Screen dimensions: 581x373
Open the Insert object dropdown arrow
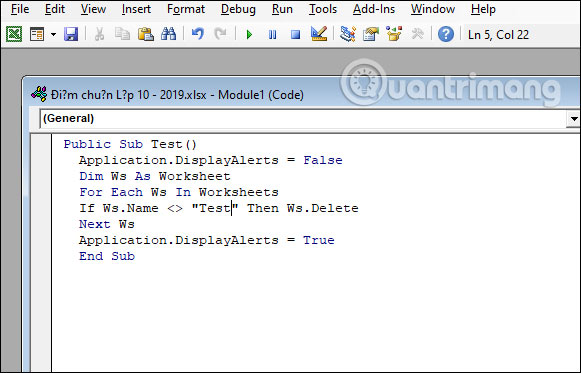[53, 34]
